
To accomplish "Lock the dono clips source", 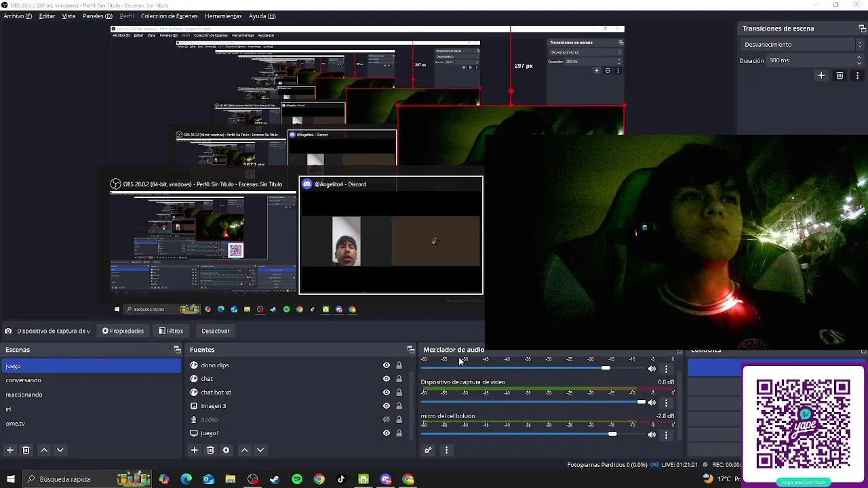I will click(x=399, y=365).
